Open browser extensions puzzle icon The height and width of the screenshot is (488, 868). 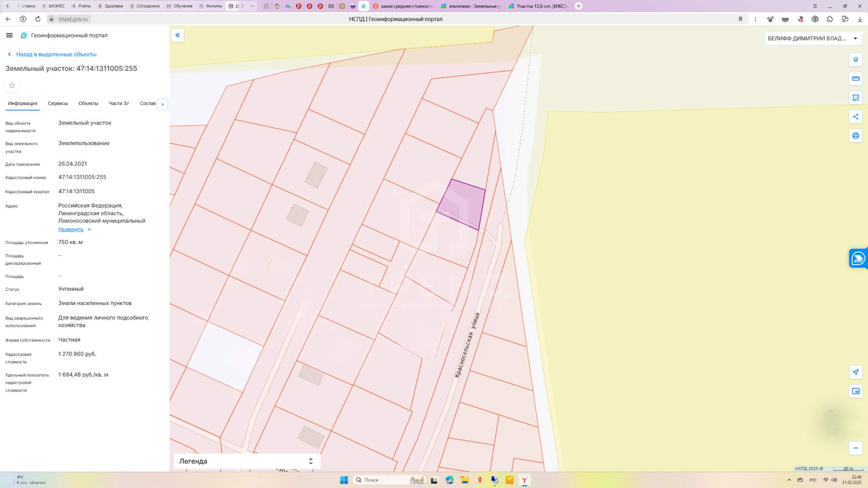click(830, 19)
